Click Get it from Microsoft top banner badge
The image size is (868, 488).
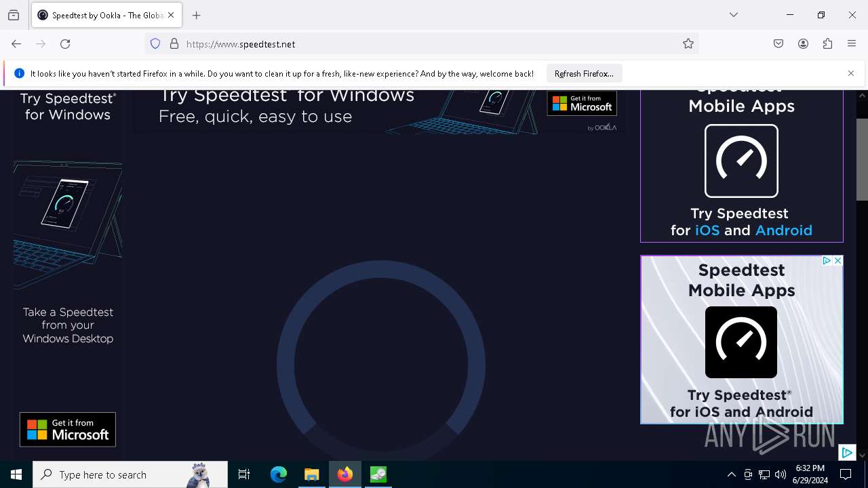point(582,103)
